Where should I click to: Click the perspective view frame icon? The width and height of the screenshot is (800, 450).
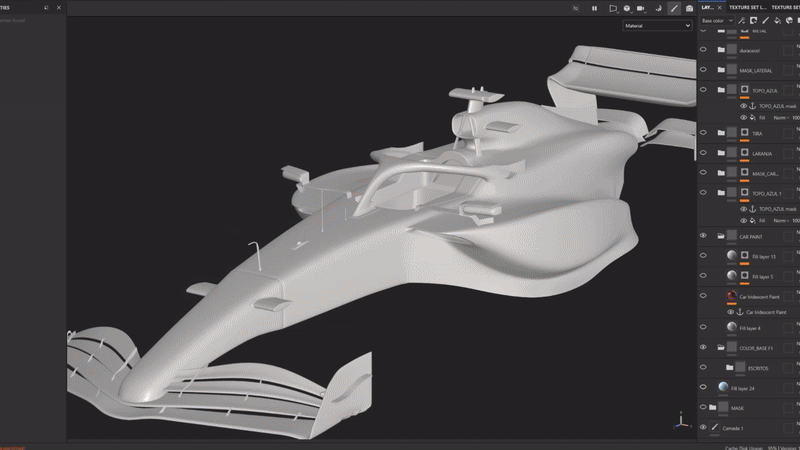pos(613,8)
